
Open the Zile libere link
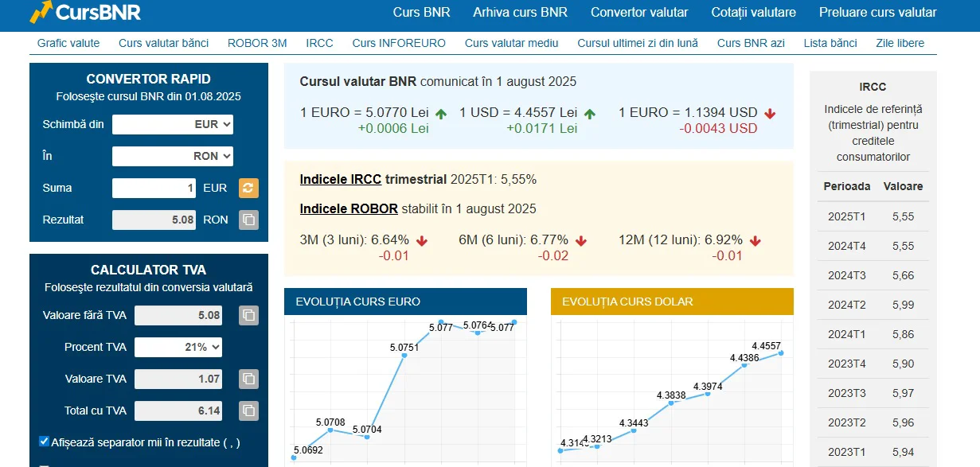point(900,43)
